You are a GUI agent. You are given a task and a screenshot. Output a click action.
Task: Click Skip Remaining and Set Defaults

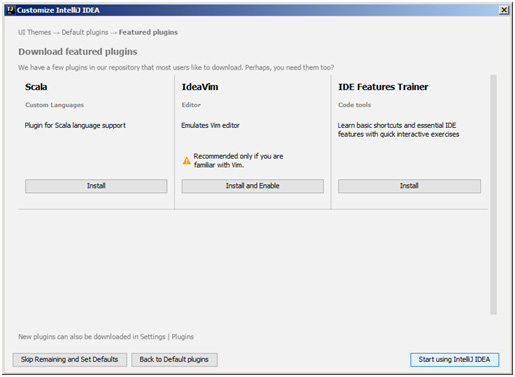click(70, 360)
